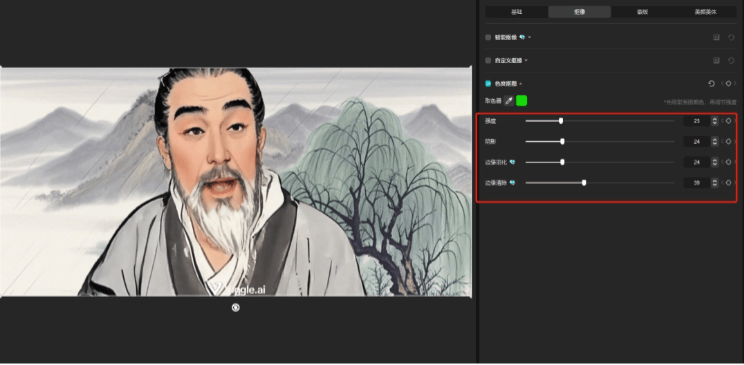Screen dimensions: 744x365
Task: Switch to the 基础 tab
Action: click(516, 12)
